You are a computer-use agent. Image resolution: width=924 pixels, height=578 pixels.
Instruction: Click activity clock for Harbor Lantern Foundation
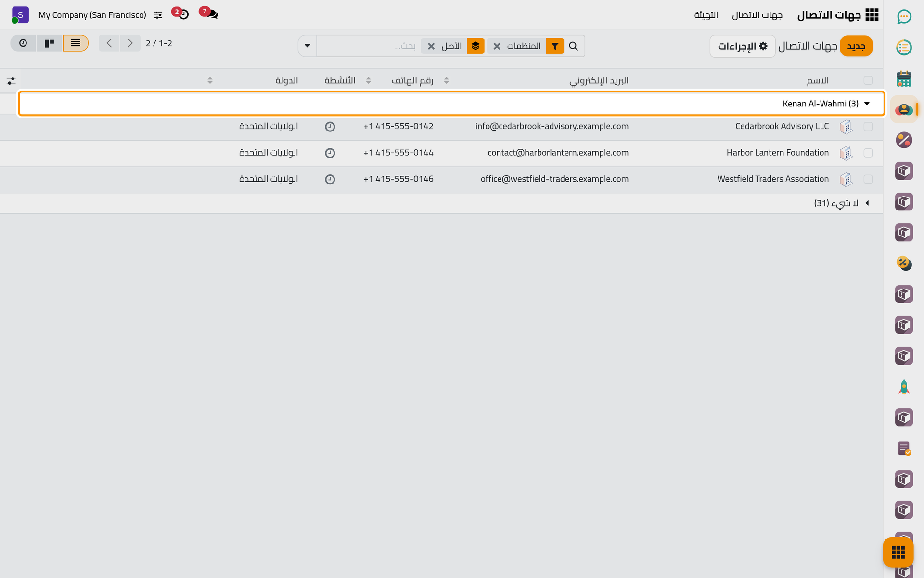point(330,153)
